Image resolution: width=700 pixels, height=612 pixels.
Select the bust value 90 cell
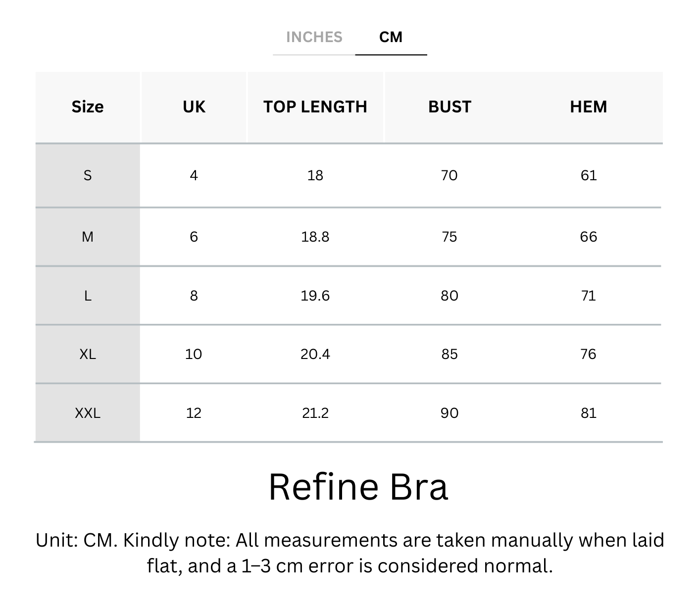[x=450, y=413]
